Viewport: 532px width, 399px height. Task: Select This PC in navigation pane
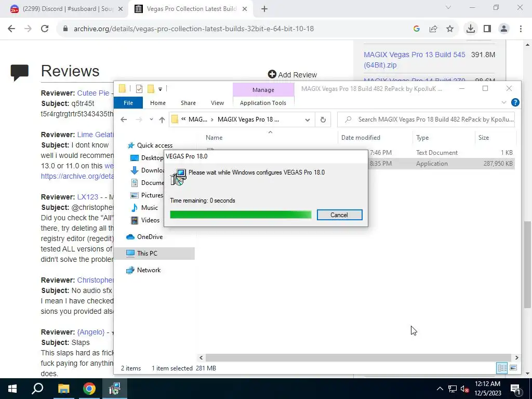click(x=154, y=253)
